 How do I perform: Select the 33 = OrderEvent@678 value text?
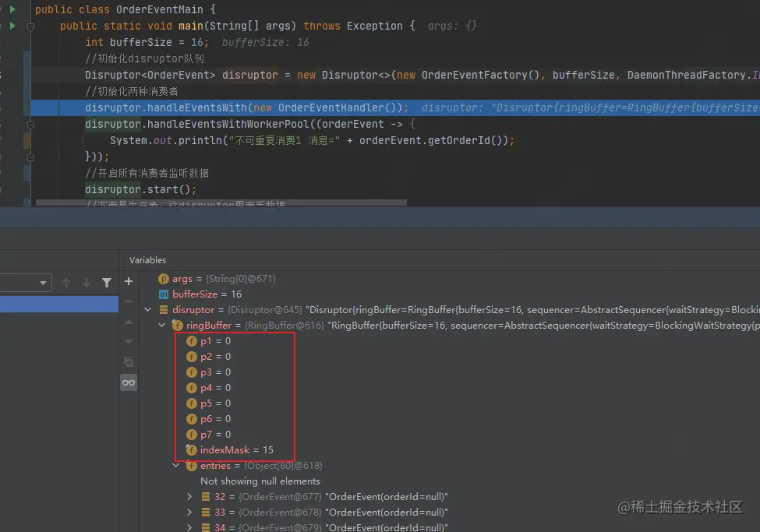(331, 512)
